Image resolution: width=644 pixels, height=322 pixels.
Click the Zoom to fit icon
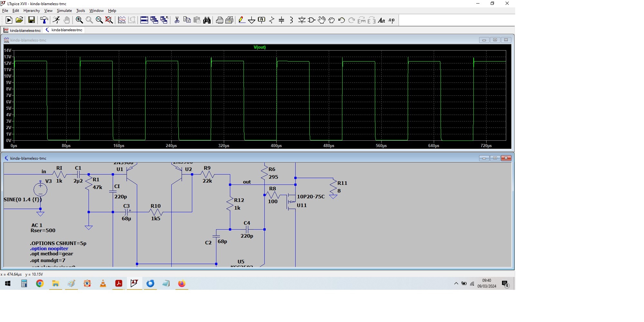(x=109, y=20)
